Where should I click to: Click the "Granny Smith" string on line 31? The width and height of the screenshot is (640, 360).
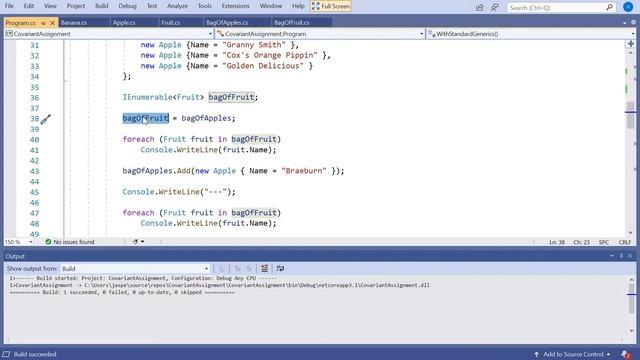[254, 44]
